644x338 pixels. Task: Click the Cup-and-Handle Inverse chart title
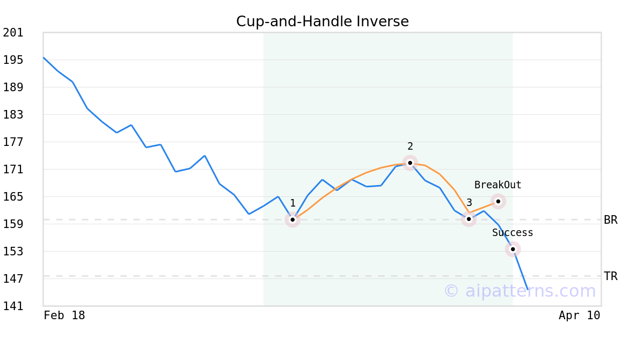tap(322, 21)
